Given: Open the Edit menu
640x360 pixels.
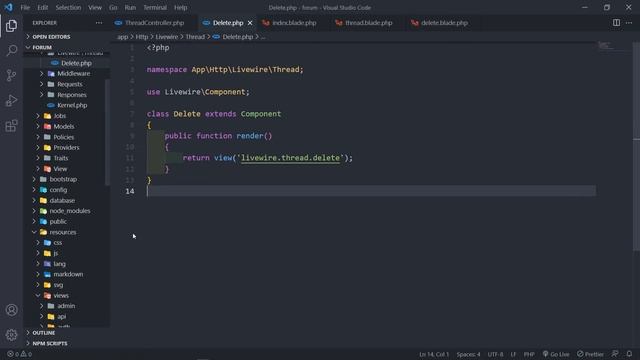Looking at the screenshot, I should [x=42, y=7].
